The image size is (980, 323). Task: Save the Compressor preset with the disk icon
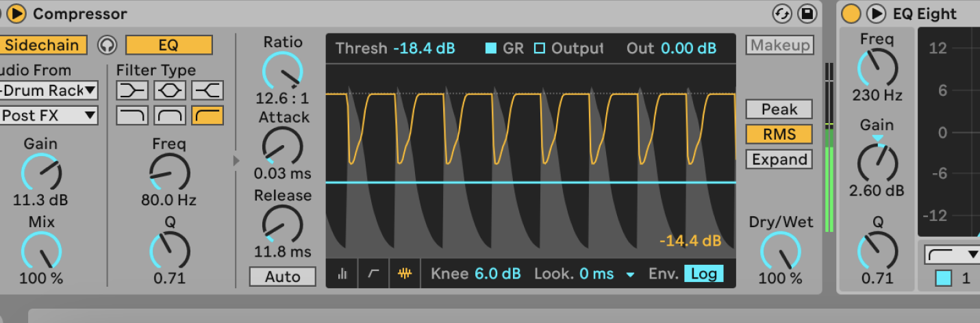pos(807,14)
